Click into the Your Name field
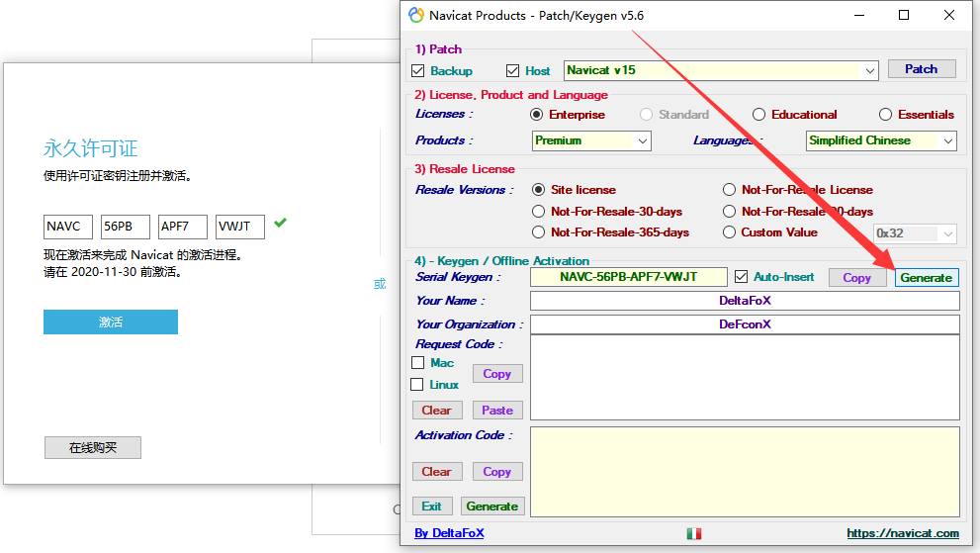 [x=745, y=301]
